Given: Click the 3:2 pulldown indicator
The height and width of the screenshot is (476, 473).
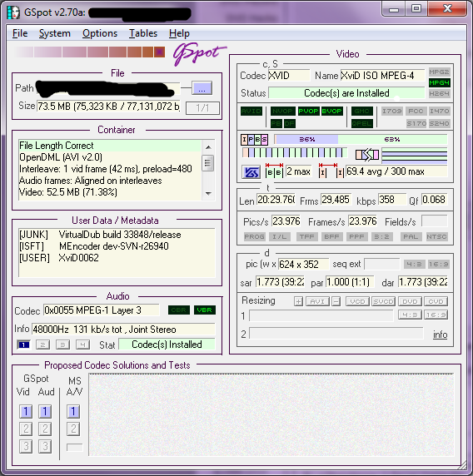Looking at the screenshot, I should 382,236.
